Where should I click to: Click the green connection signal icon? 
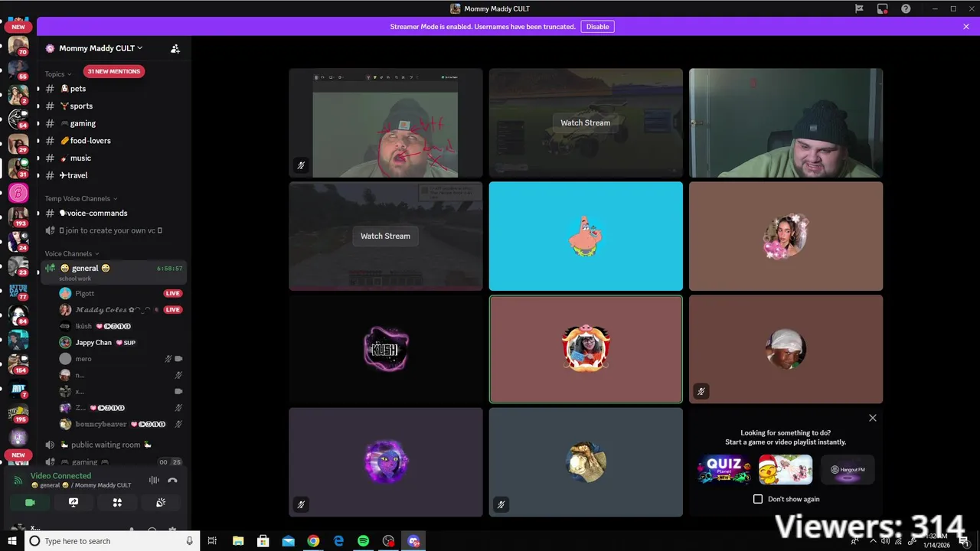point(18,480)
